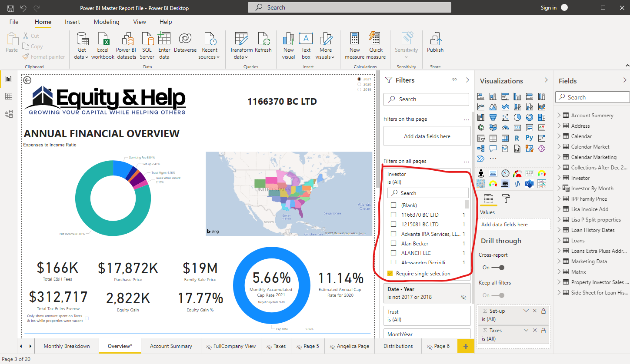Expand the Investor table in Fields
The height and width of the screenshot is (364, 630).
(559, 178)
